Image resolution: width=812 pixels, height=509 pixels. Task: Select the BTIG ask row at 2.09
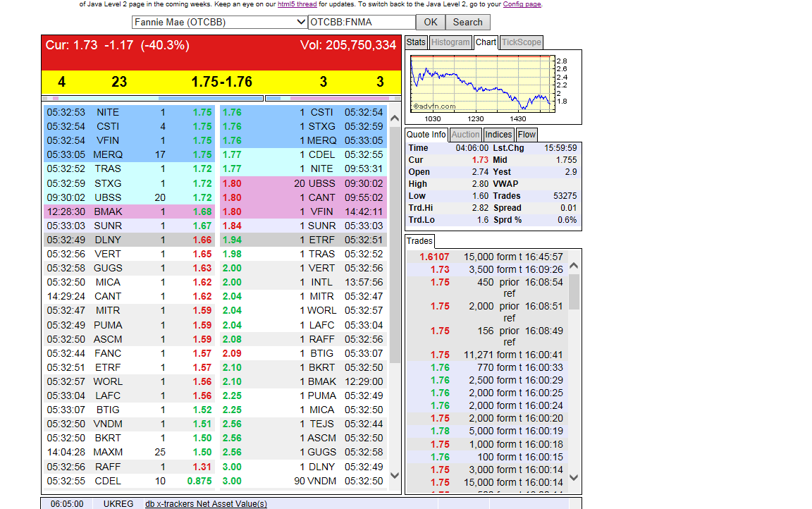(303, 354)
